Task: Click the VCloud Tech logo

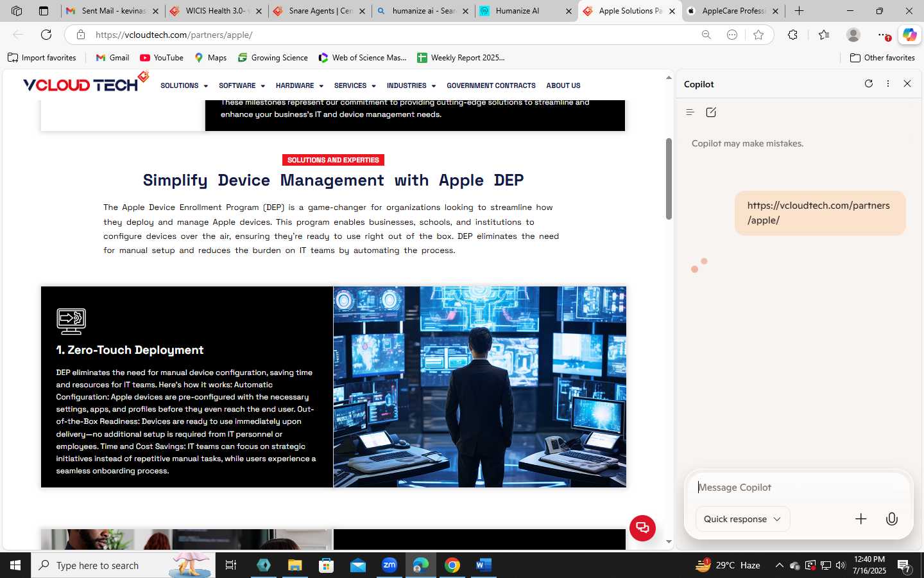Action: pos(85,83)
